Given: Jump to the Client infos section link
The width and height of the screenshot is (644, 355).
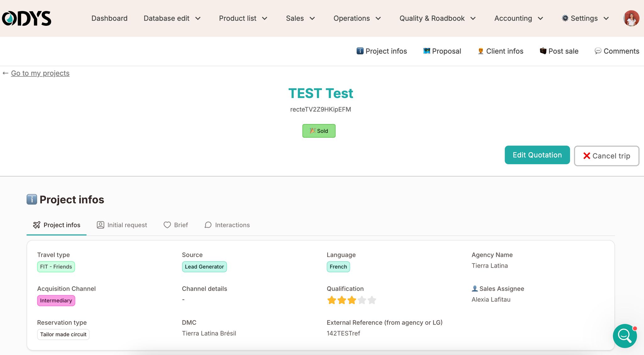Looking at the screenshot, I should coord(500,51).
